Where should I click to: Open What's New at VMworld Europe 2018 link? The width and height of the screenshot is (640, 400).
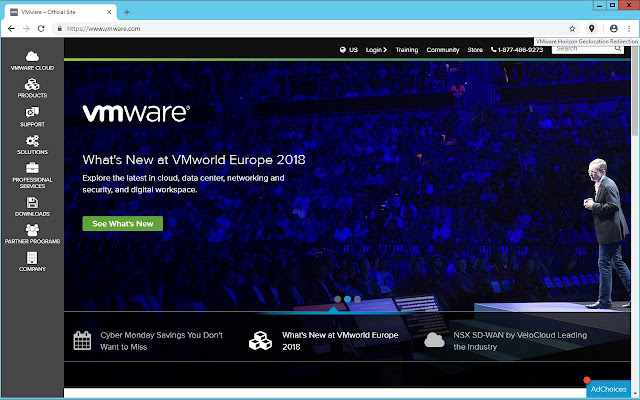pyautogui.click(x=340, y=341)
